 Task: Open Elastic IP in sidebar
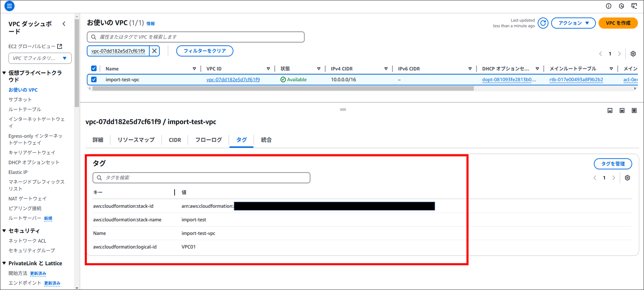(18, 172)
